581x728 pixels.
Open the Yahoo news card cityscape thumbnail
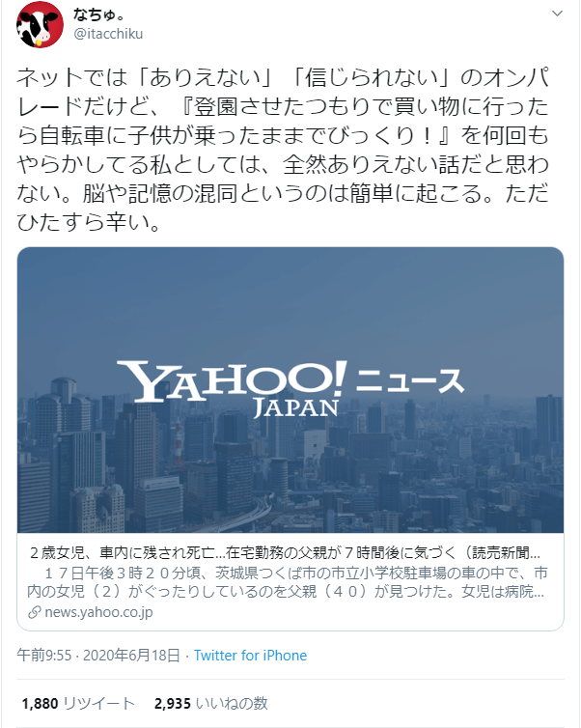(x=290, y=390)
